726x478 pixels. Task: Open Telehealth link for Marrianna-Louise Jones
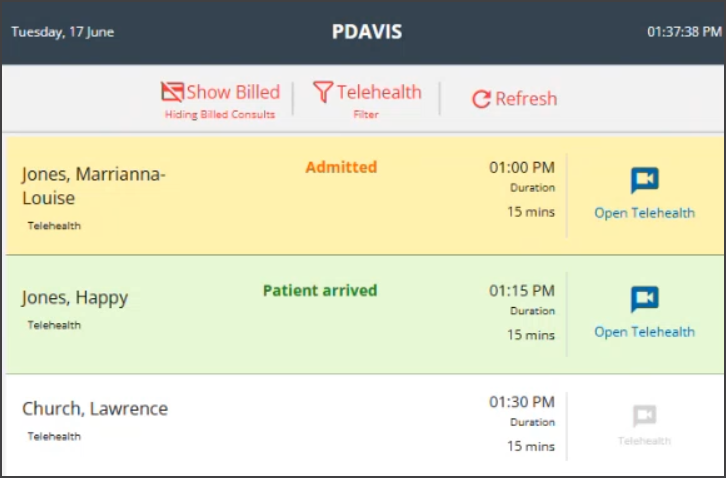pos(644,213)
